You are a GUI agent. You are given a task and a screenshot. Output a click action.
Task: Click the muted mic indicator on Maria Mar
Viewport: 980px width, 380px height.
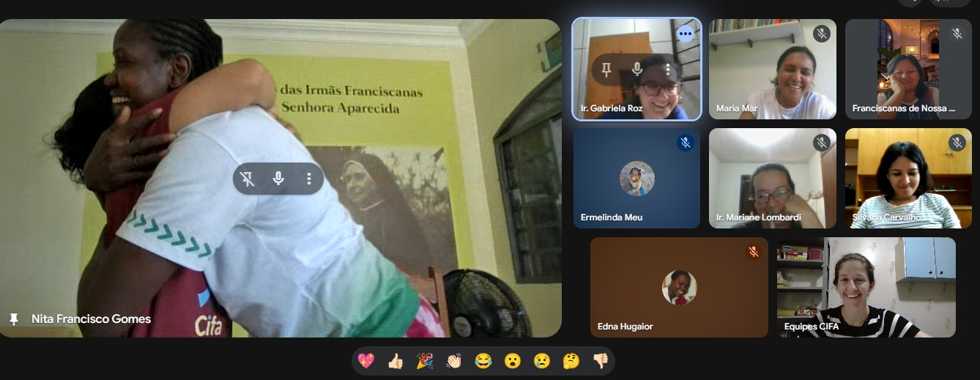pyautogui.click(x=822, y=34)
